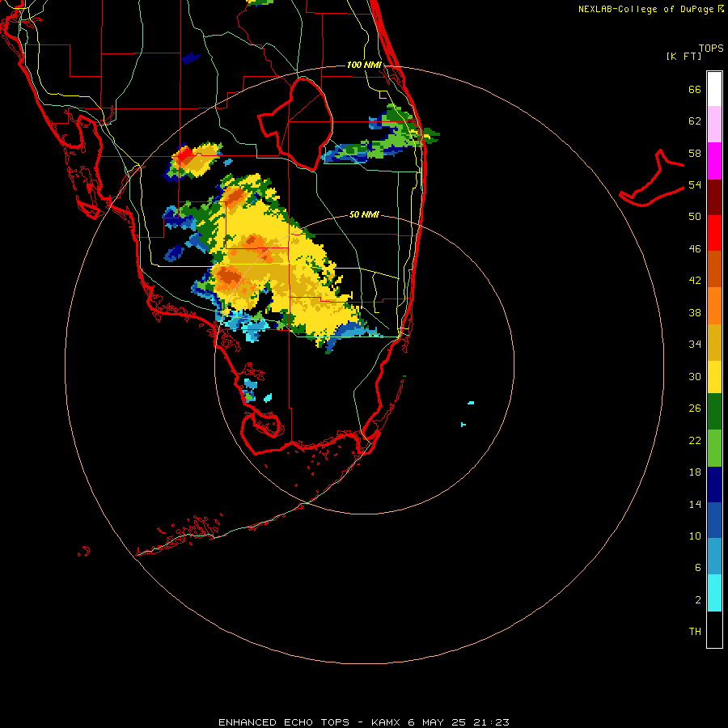The height and width of the screenshot is (728, 728).
Task: Click the medium blue legend color block
Action: 714,520
